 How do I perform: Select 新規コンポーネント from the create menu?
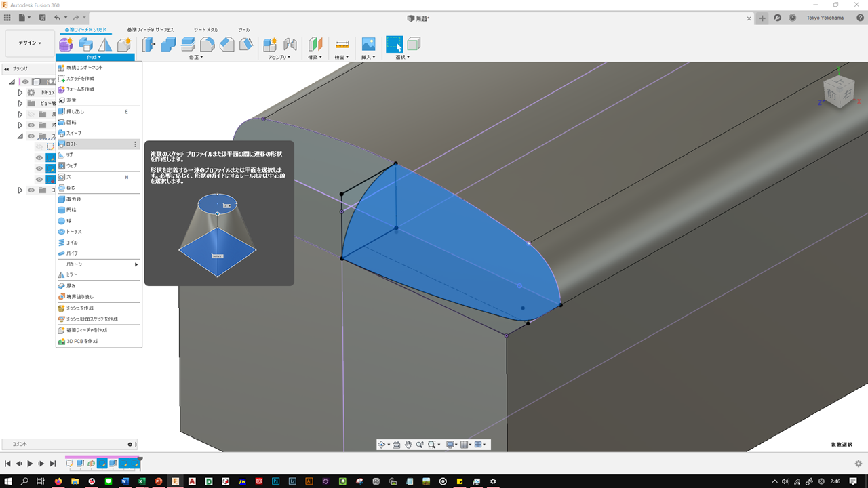[99, 68]
